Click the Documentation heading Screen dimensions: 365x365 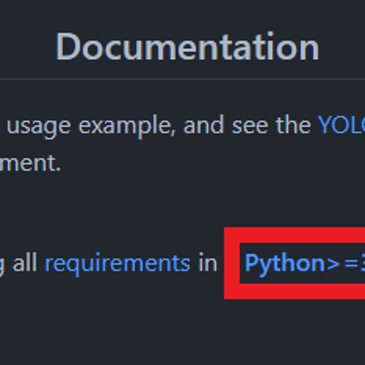pyautogui.click(x=187, y=47)
